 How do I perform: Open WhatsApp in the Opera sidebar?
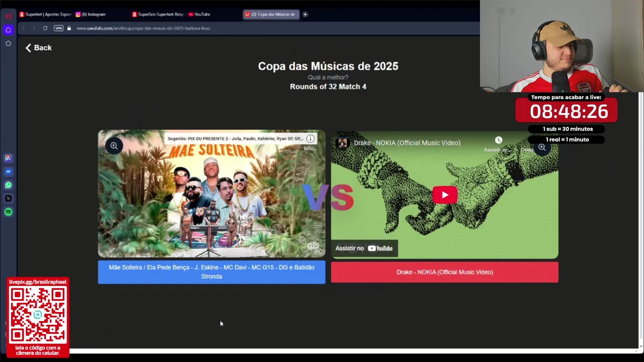pos(8,185)
